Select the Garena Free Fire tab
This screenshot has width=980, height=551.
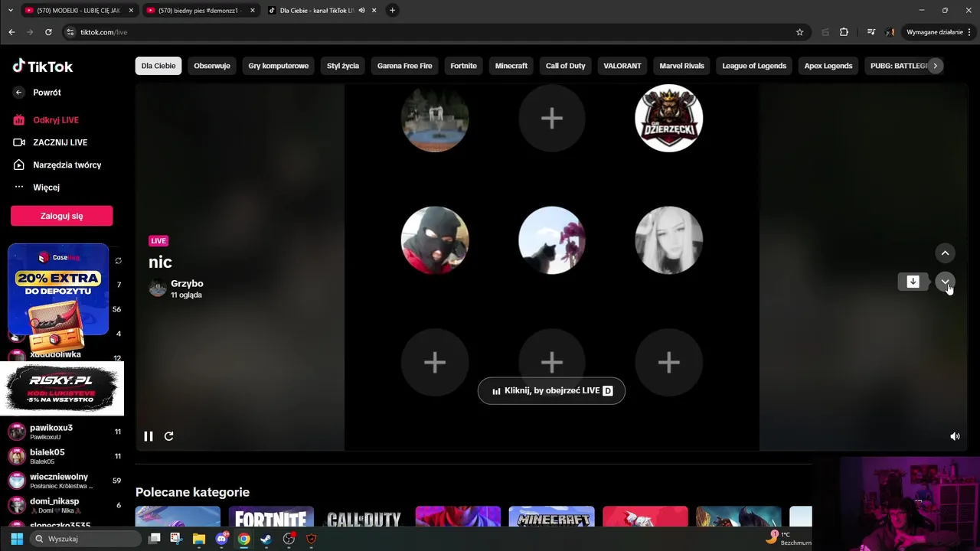[404, 66]
